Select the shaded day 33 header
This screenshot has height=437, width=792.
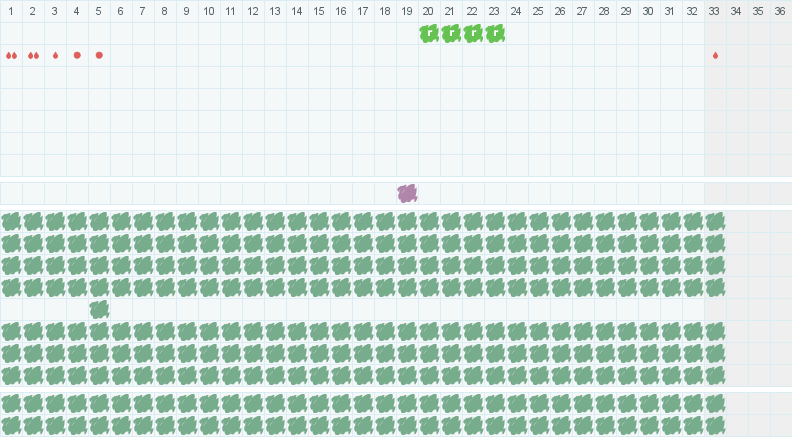714,11
